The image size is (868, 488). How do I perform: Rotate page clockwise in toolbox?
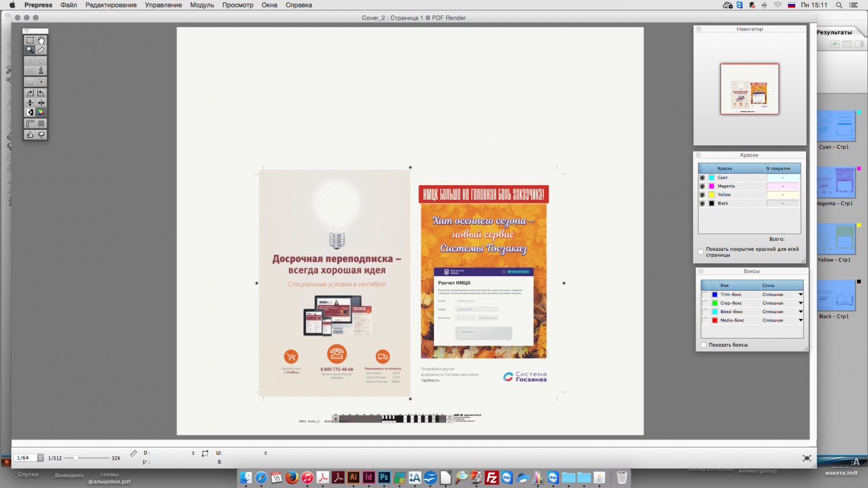pos(30,93)
